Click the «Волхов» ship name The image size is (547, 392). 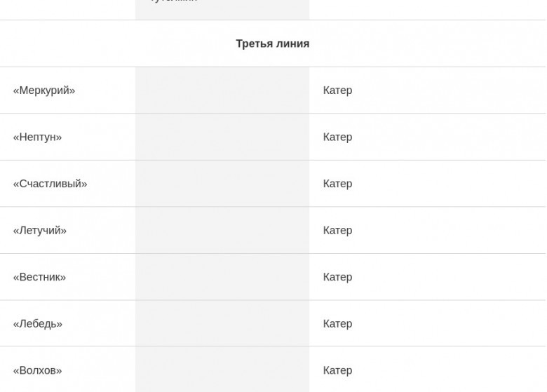(38, 370)
